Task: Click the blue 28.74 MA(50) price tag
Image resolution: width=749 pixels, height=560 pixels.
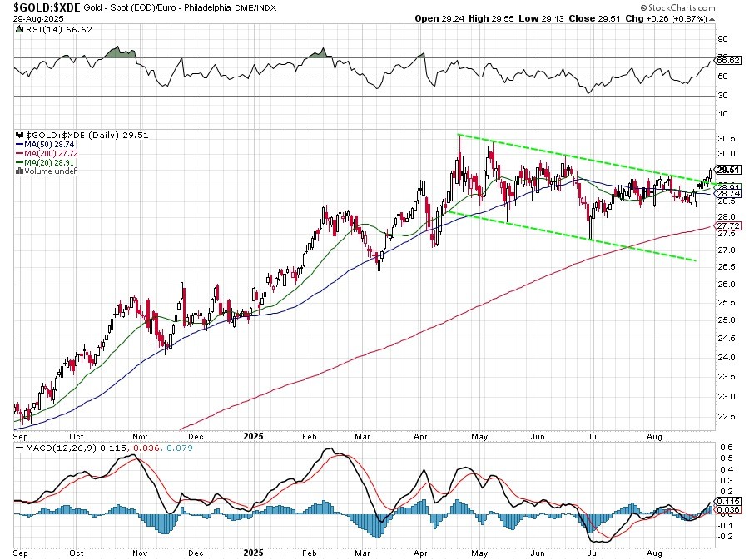Action: (728, 193)
